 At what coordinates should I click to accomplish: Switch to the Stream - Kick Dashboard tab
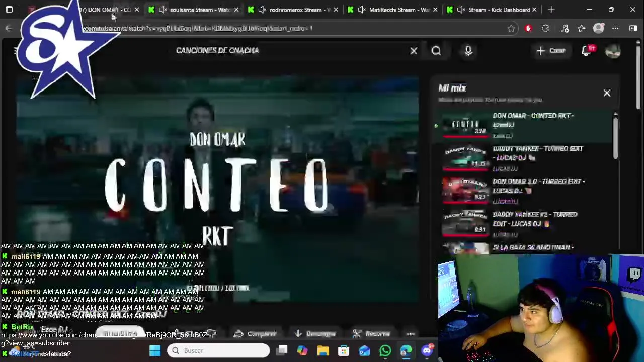point(493,10)
